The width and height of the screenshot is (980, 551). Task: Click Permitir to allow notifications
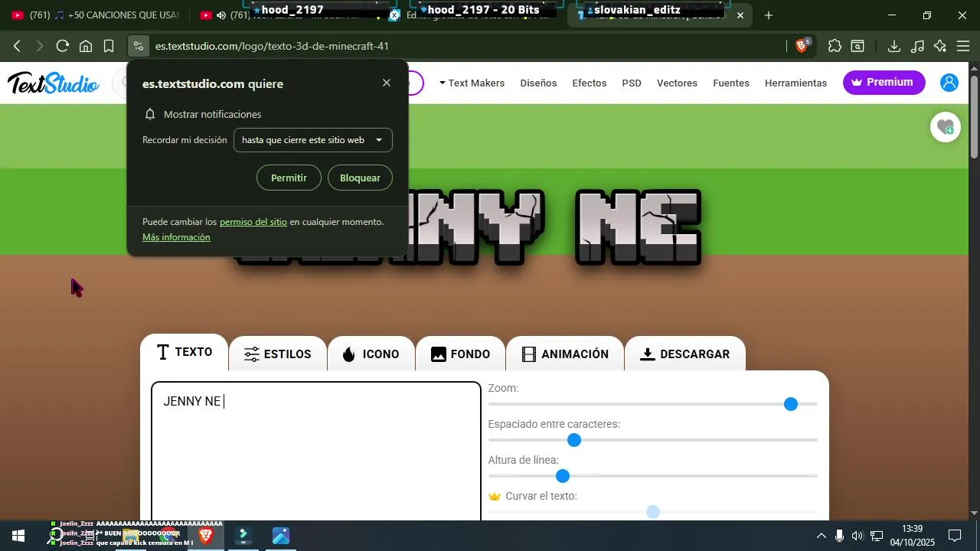(x=289, y=178)
